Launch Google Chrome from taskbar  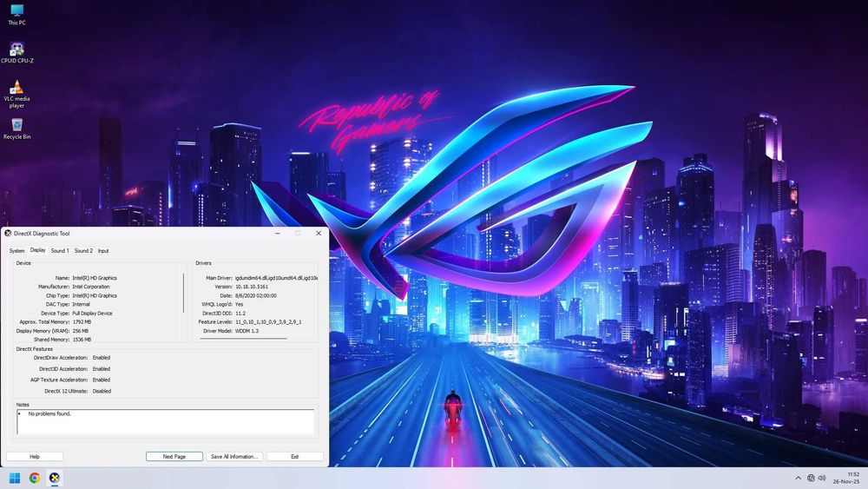pyautogui.click(x=35, y=478)
